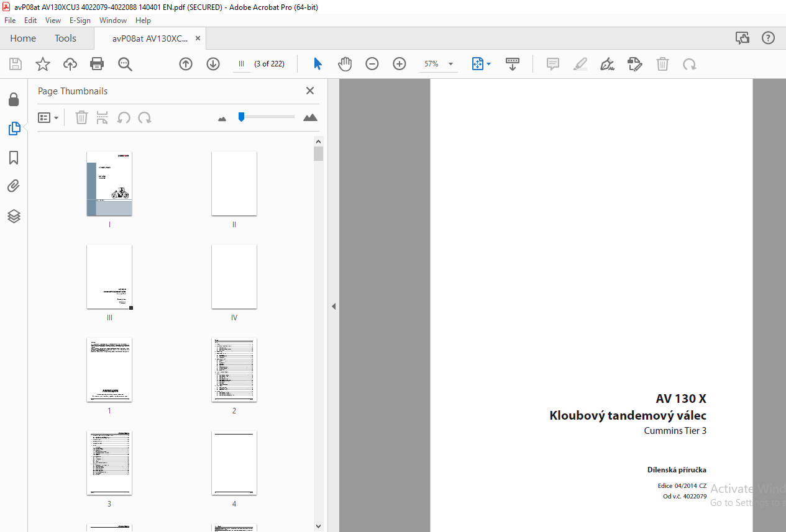Click the Stamp tool icon
786x532 pixels.
pyautogui.click(x=634, y=64)
